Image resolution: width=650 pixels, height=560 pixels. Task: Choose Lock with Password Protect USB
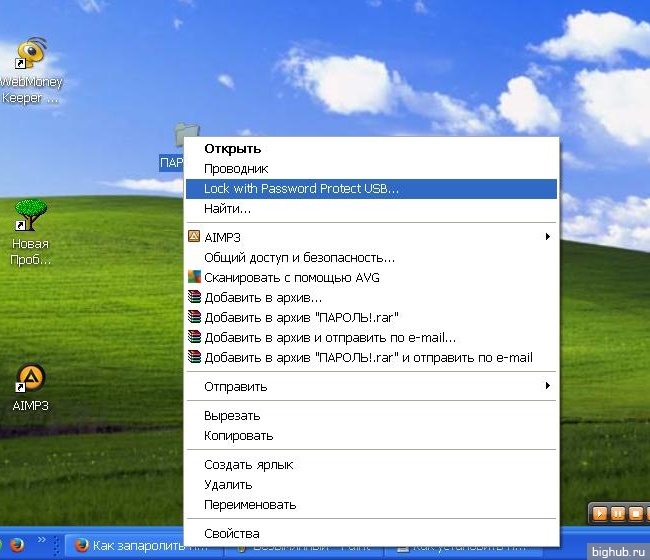click(301, 188)
